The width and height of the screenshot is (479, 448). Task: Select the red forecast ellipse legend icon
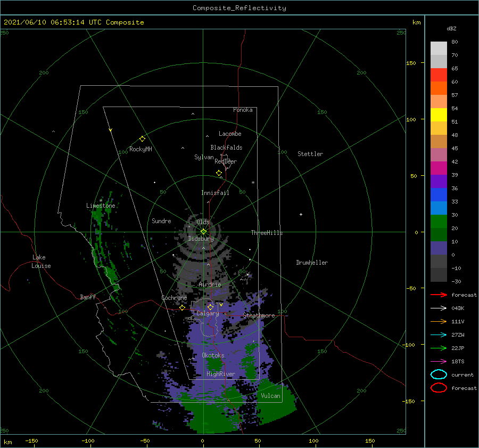439,388
